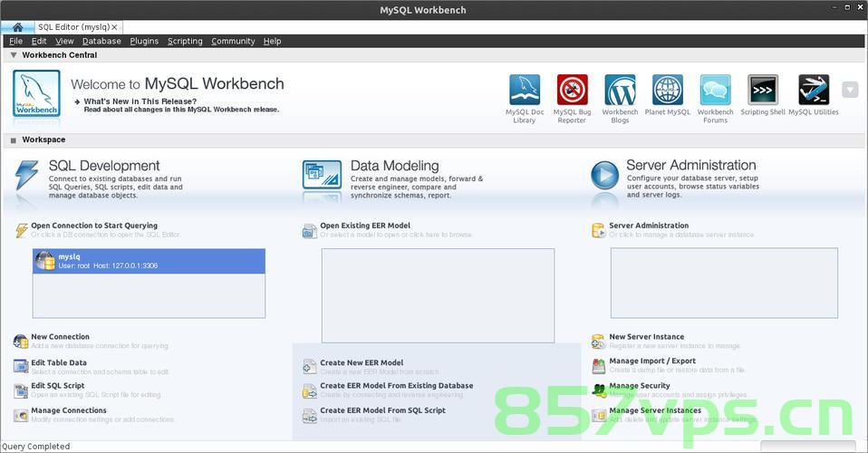Click the Edit Table Data icon

click(x=21, y=367)
